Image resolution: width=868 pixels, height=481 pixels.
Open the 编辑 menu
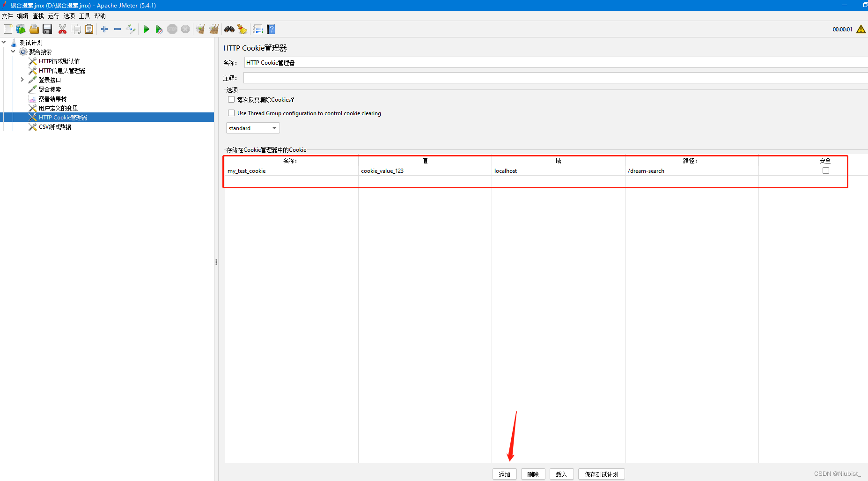pyautogui.click(x=23, y=16)
